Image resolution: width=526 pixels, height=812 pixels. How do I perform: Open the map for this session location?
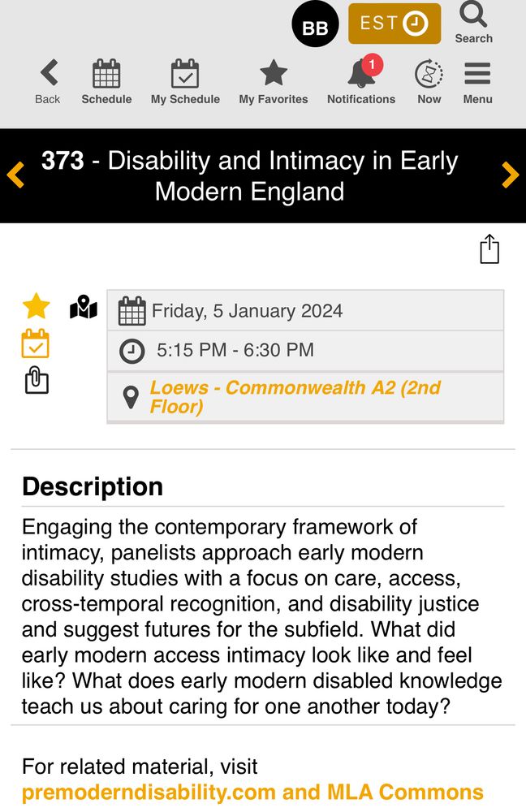pyautogui.click(x=84, y=307)
